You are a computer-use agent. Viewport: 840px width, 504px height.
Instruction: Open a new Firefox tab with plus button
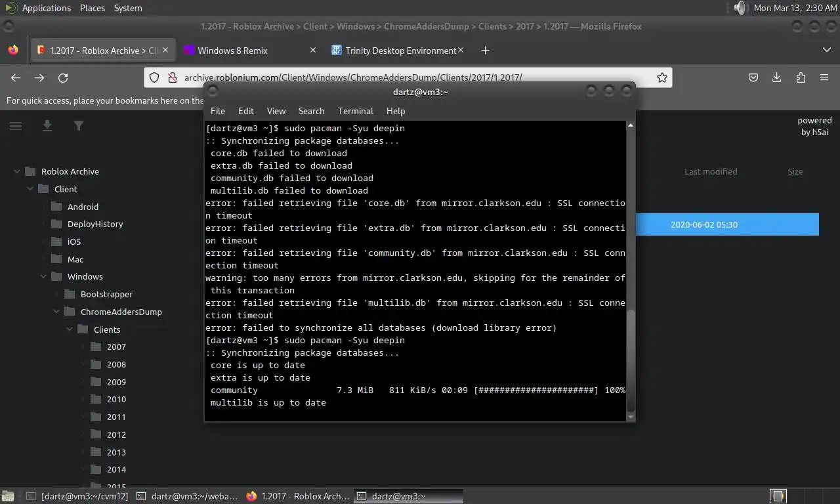[485, 51]
